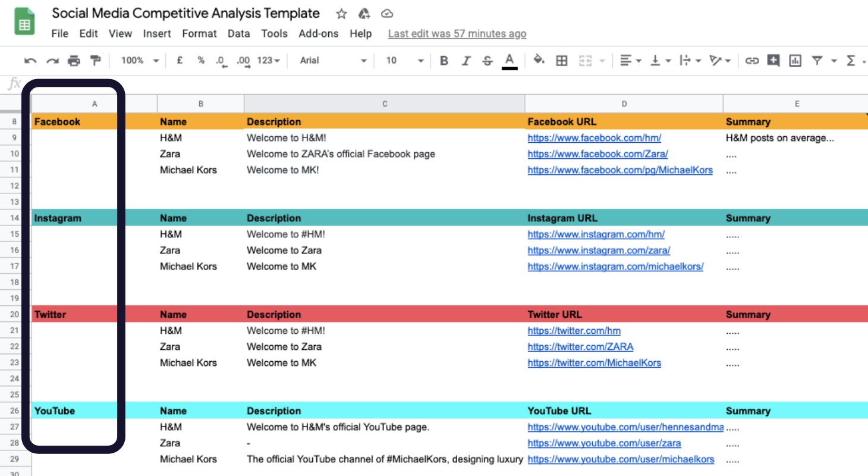Toggle Strikethrough formatting
The image size is (868, 476).
[488, 61]
